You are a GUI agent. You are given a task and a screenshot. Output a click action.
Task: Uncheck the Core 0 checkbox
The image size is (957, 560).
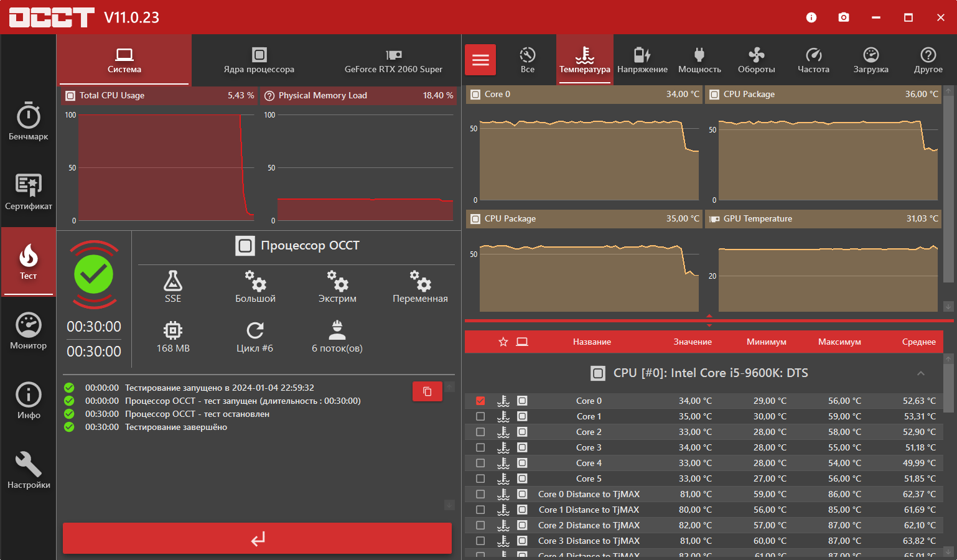pos(480,401)
